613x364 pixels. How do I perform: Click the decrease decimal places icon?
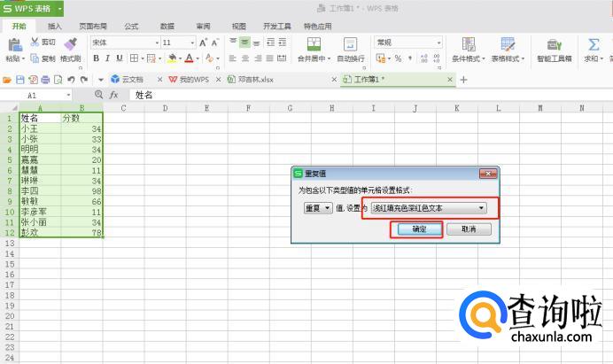point(437,58)
